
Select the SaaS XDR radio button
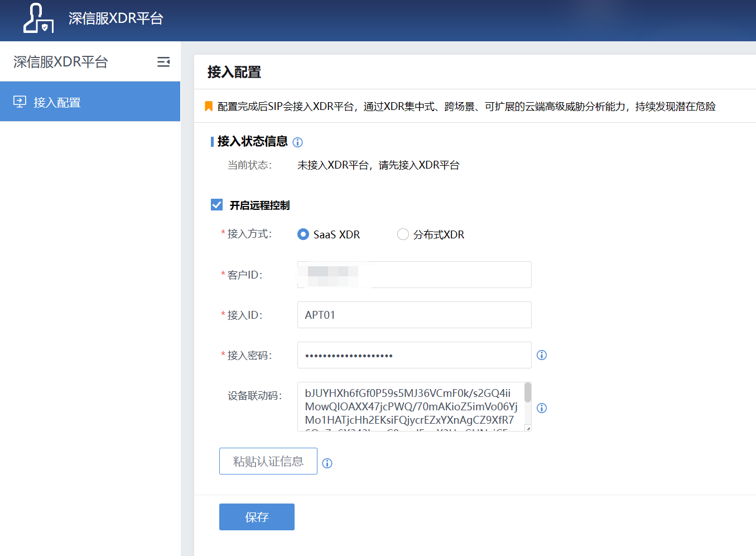[x=303, y=234]
